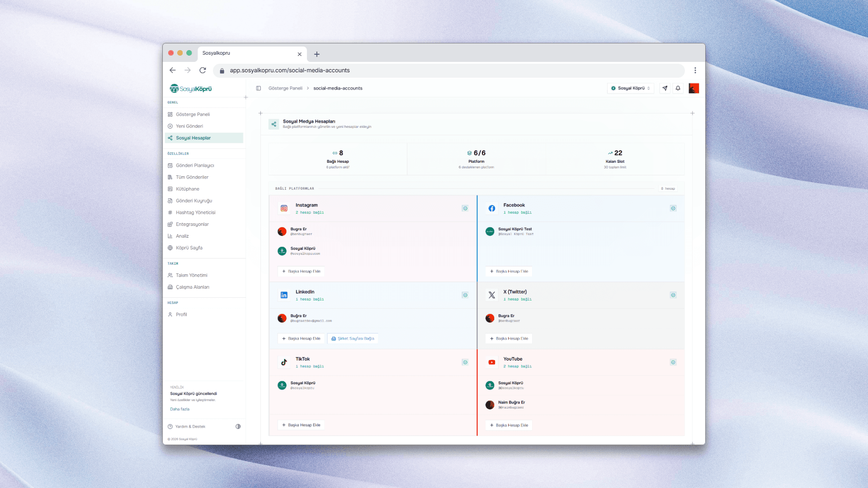Image resolution: width=868 pixels, height=488 pixels.
Task: Click the Facebook platform icon
Action: point(492,209)
